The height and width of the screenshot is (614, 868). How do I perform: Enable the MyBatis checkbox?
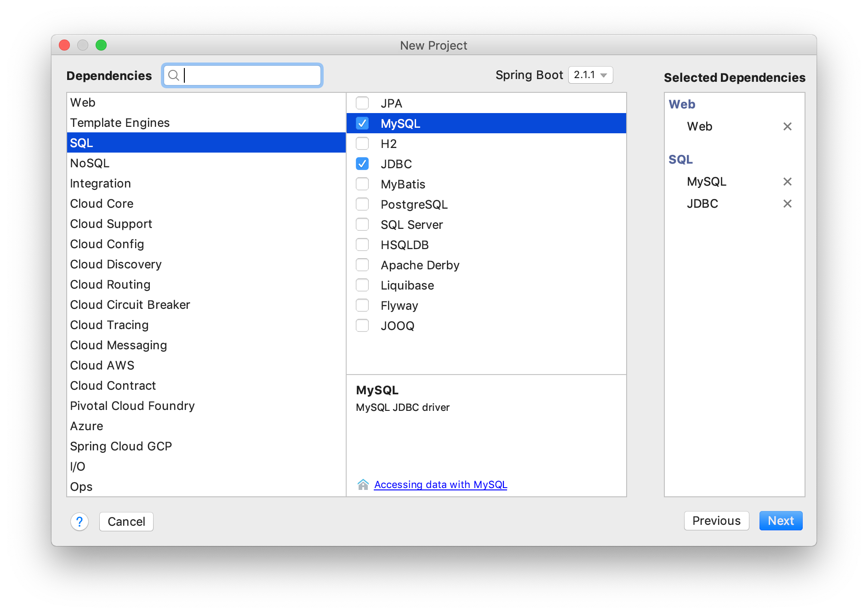point(362,184)
